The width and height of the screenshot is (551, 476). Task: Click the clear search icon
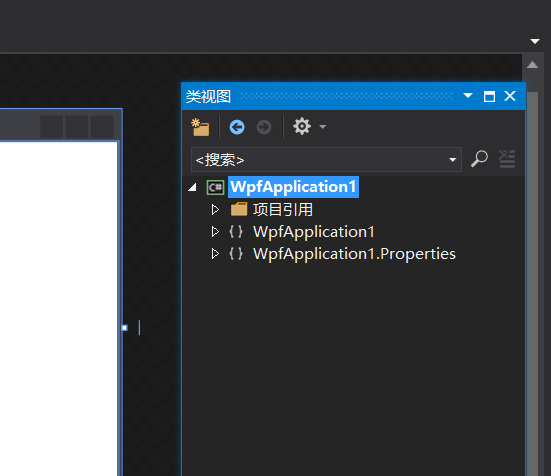(x=507, y=159)
